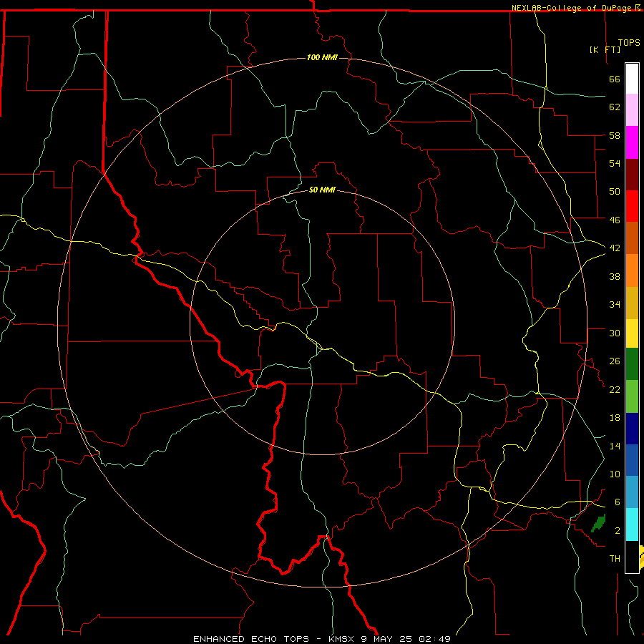This screenshot has height=644, width=644.
Task: Click the 26 legend value
Action: point(615,361)
